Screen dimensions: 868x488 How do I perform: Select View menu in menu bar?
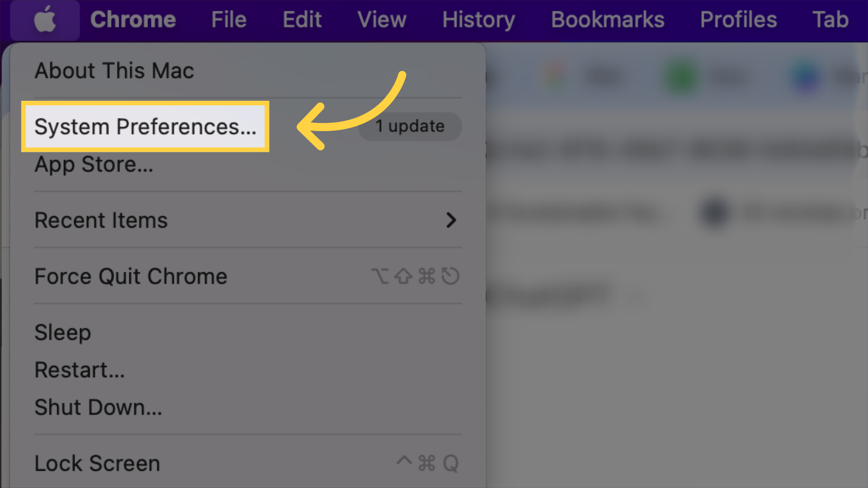point(382,20)
